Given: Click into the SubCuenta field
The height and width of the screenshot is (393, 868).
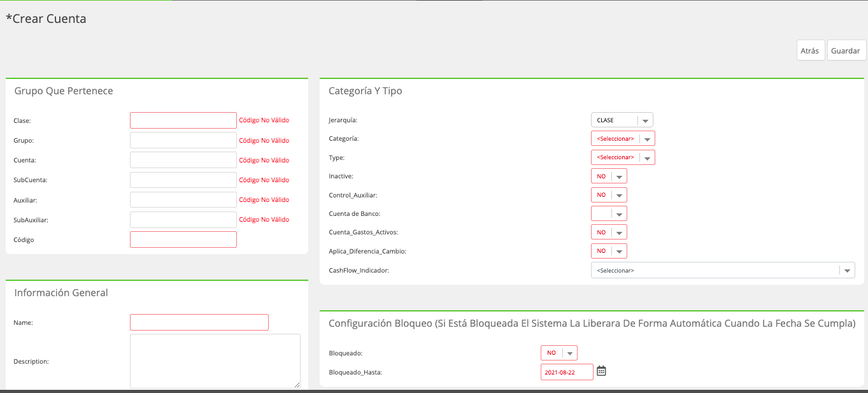Looking at the screenshot, I should tap(183, 180).
